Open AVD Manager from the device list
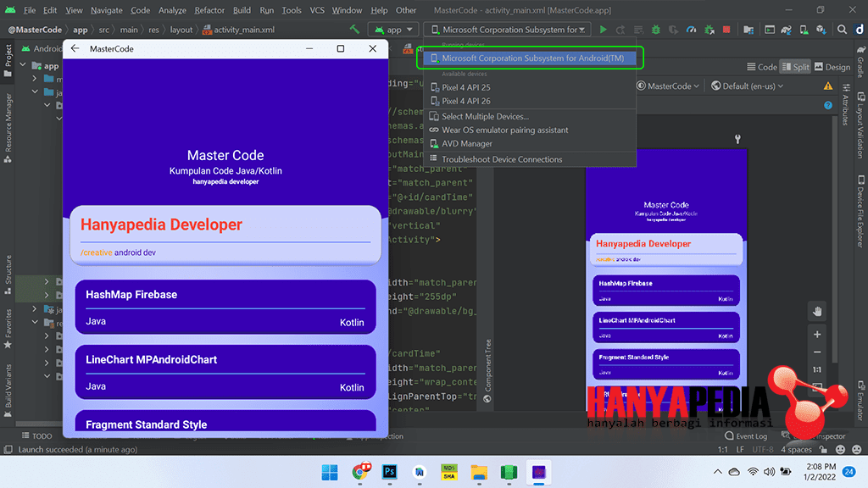Screen dimensions: 868x488 (x=530, y=143)
